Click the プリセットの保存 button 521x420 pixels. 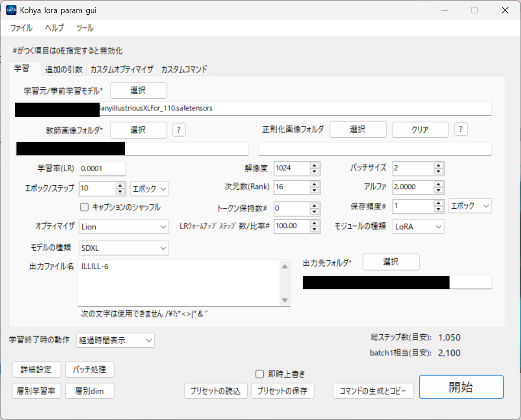pos(282,391)
